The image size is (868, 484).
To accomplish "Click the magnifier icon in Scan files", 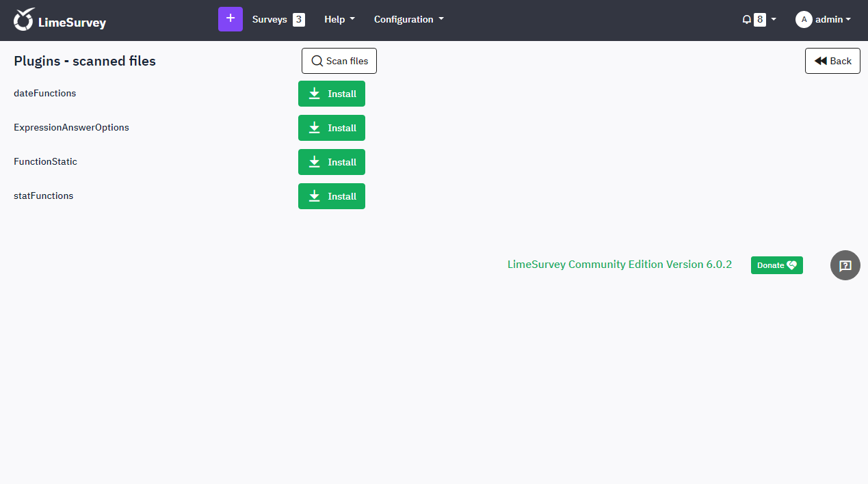I will 317,61.
